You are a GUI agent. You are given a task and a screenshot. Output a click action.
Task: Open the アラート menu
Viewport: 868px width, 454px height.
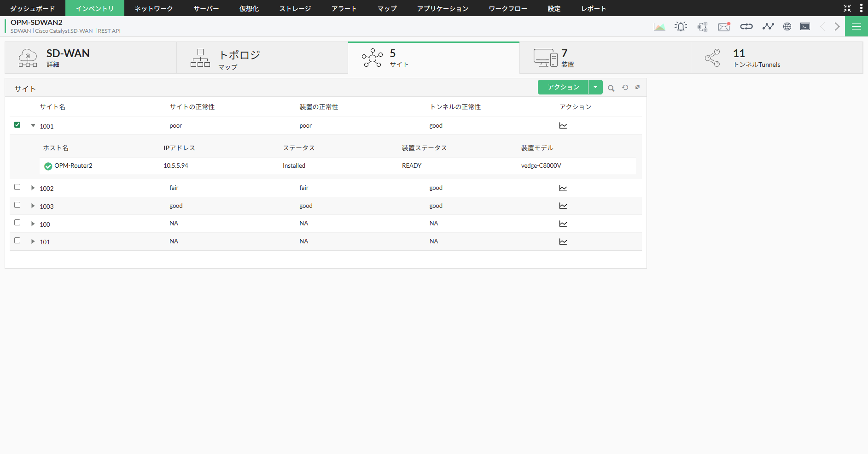[344, 8]
